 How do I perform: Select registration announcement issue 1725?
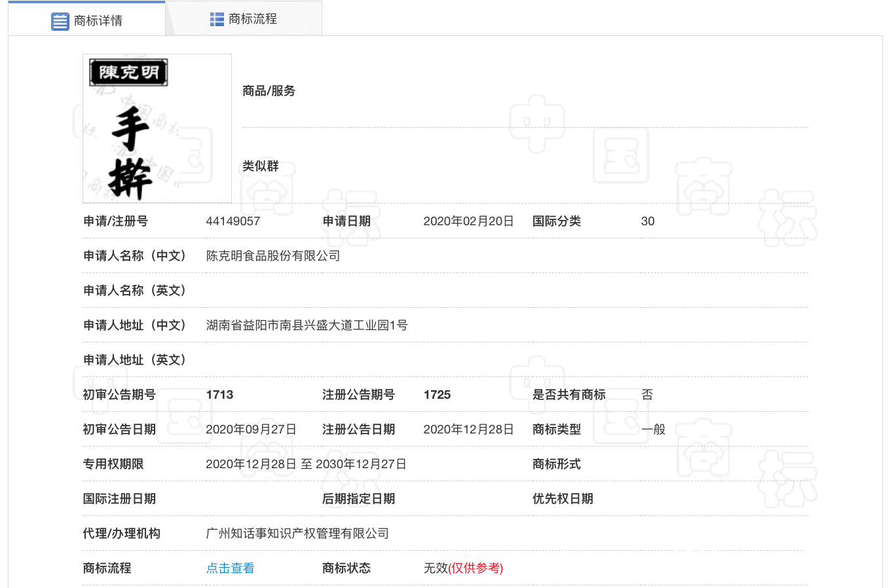pos(437,395)
